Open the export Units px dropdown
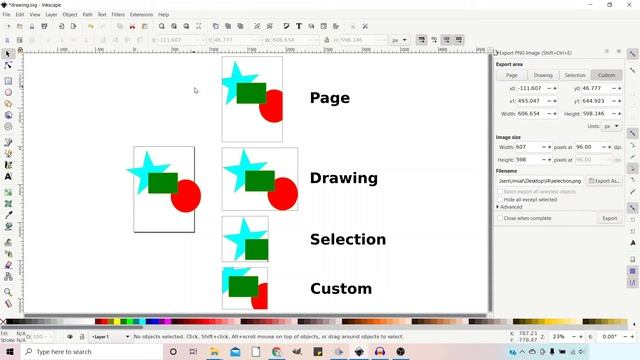Image resolution: width=640 pixels, height=360 pixels. click(611, 126)
